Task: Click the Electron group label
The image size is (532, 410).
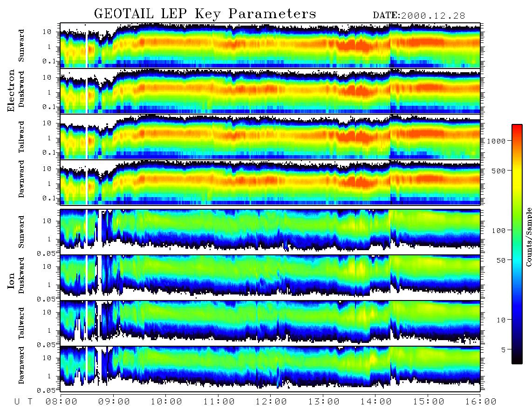Action: click(x=11, y=90)
